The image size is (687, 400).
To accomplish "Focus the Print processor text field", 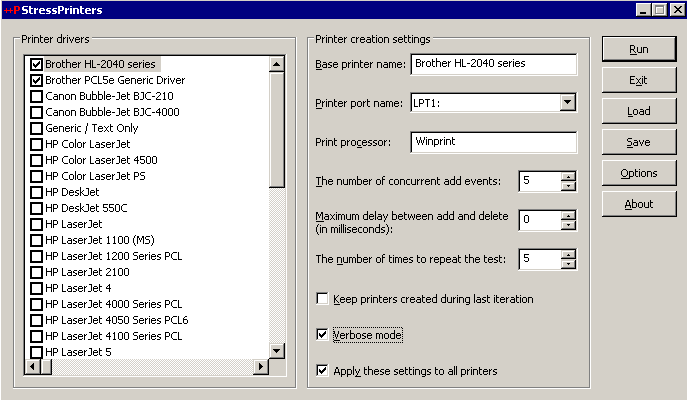I will [494, 142].
